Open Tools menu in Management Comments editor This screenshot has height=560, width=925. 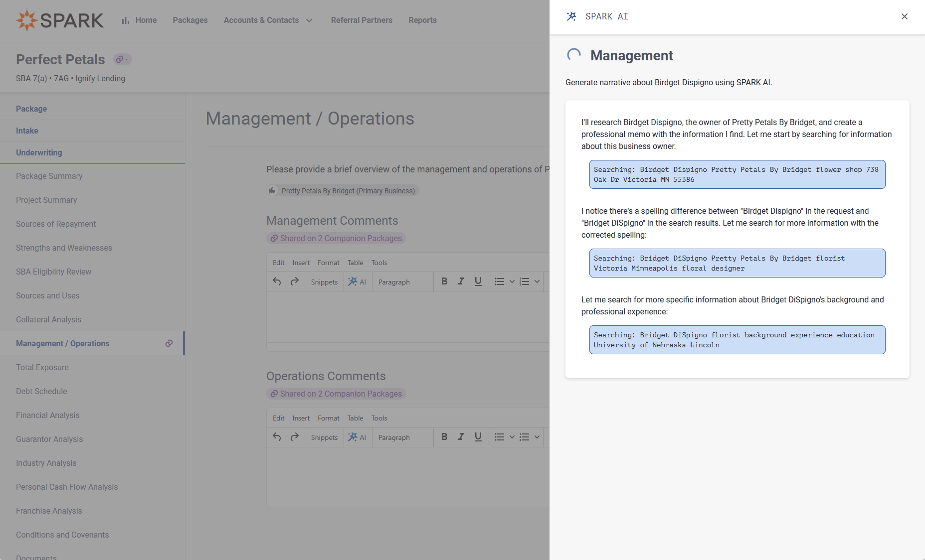tap(379, 263)
